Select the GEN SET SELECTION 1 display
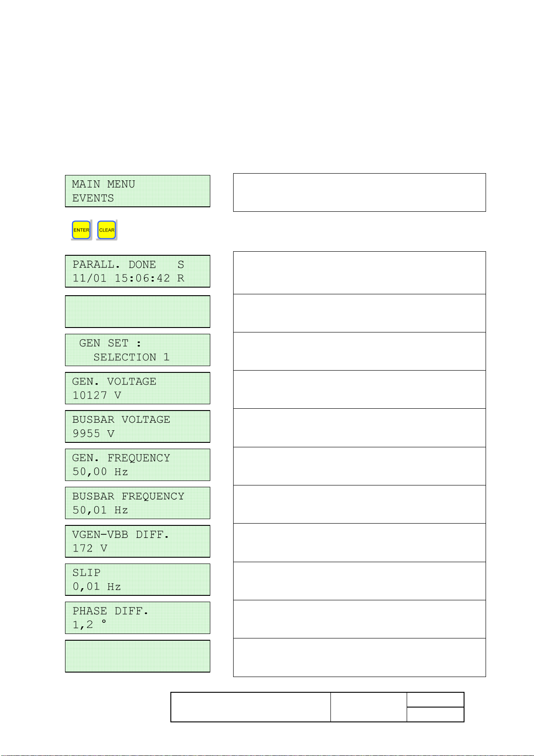This screenshot has width=534, height=756. point(138,350)
